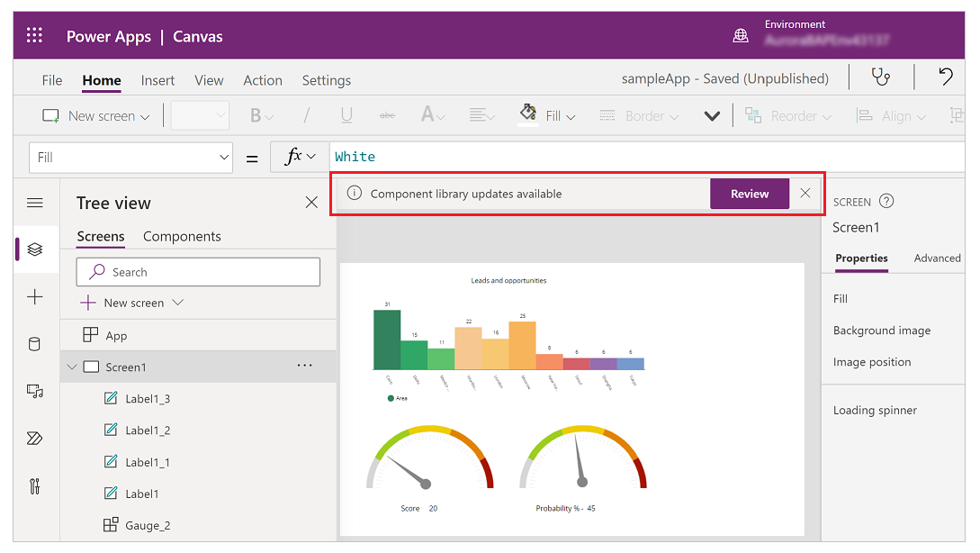
Task: Toggle the hamburger navigation menu
Action: tap(35, 203)
